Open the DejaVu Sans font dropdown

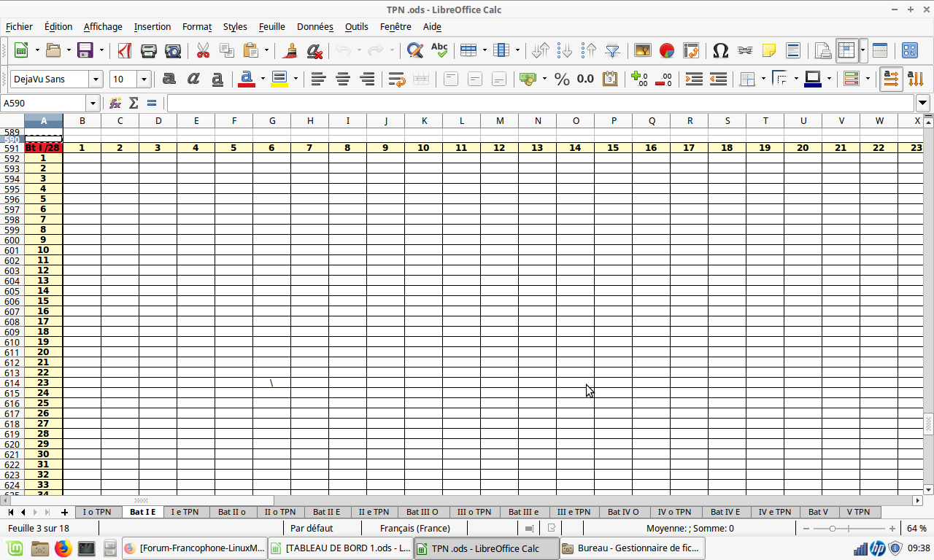click(x=96, y=79)
